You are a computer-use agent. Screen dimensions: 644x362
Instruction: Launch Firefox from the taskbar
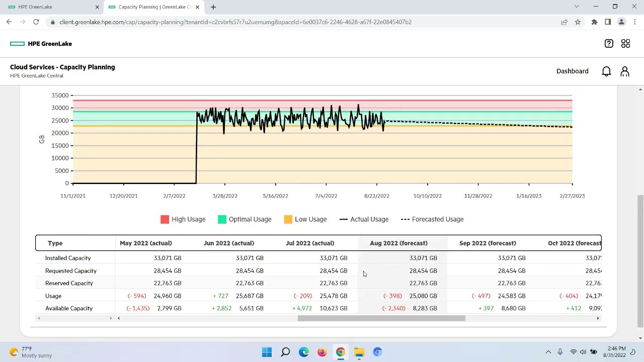pyautogui.click(x=322, y=352)
